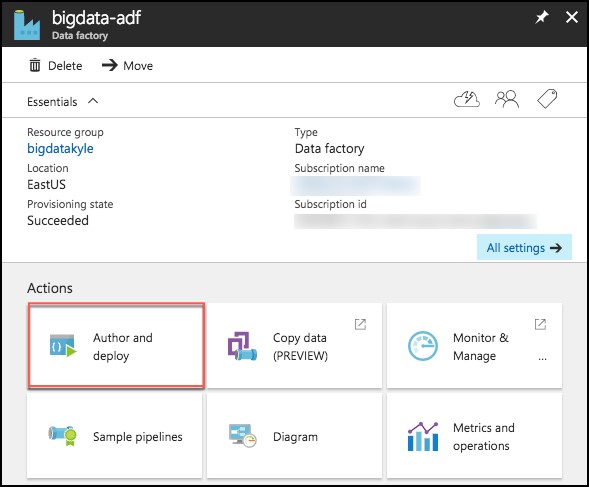Open quick start cloud lightning icon
This screenshot has height=487, width=589.
pyautogui.click(x=467, y=100)
